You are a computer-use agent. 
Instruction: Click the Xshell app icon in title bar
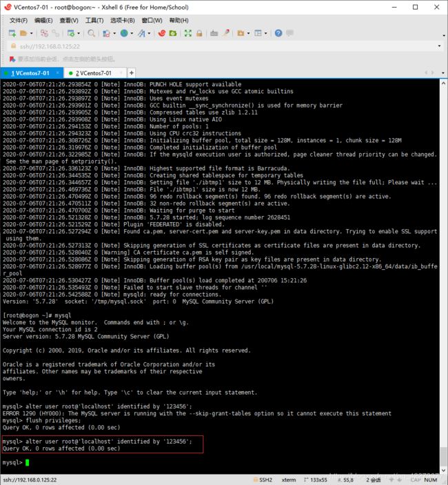8,7
